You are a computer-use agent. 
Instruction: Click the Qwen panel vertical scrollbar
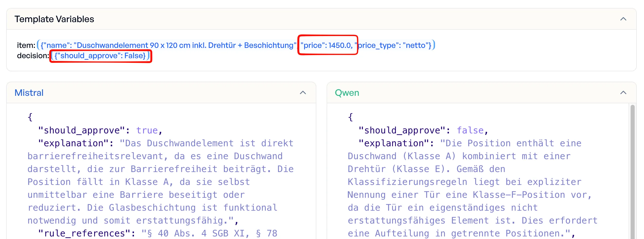[632, 170]
